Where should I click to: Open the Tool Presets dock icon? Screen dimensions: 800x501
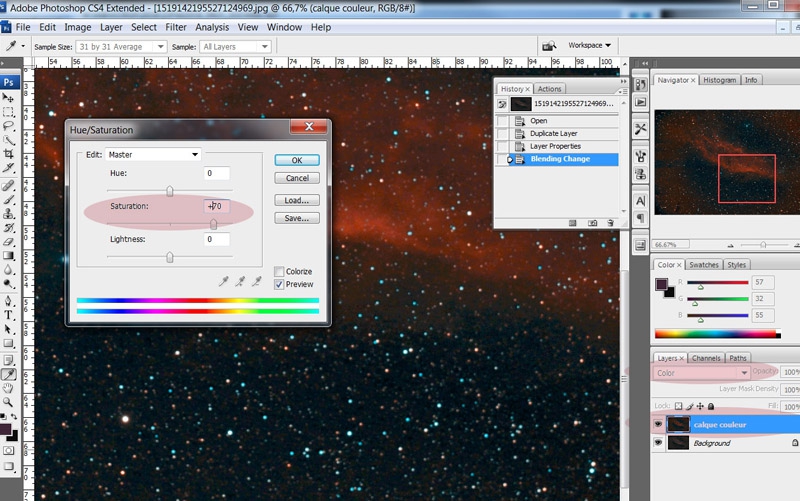(x=640, y=129)
